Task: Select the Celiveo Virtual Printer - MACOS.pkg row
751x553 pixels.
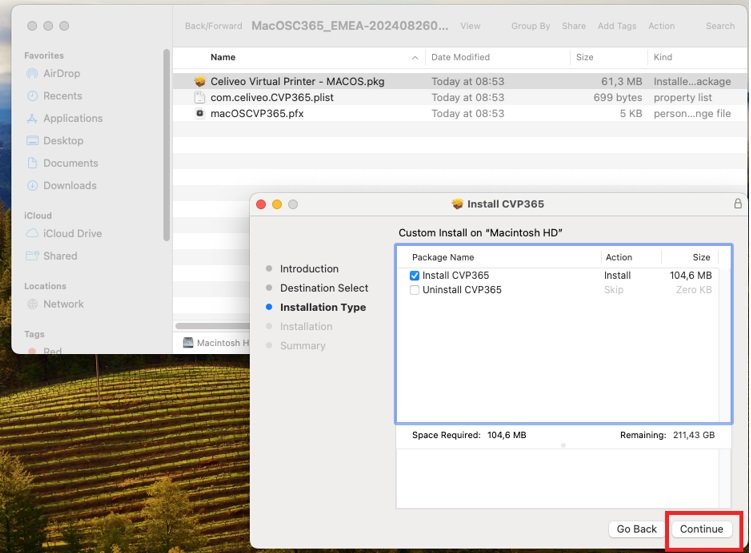Action: coord(459,81)
